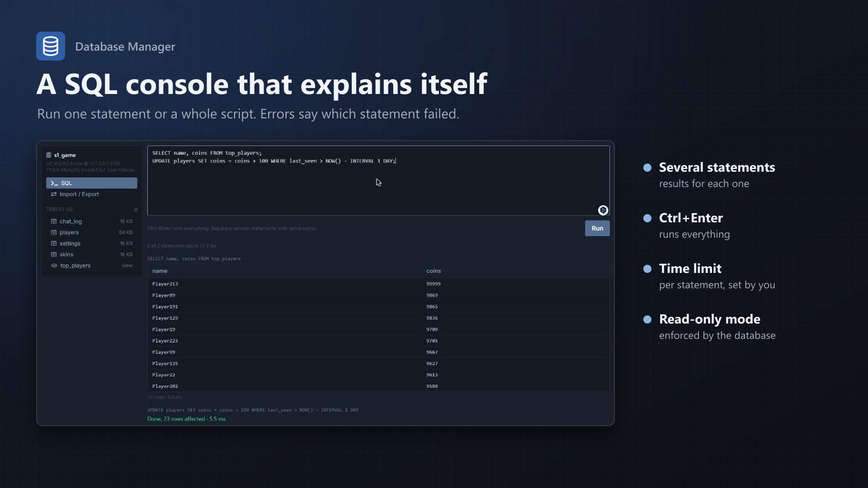
Task: Select the 9588 coins cell
Action: pos(432,386)
